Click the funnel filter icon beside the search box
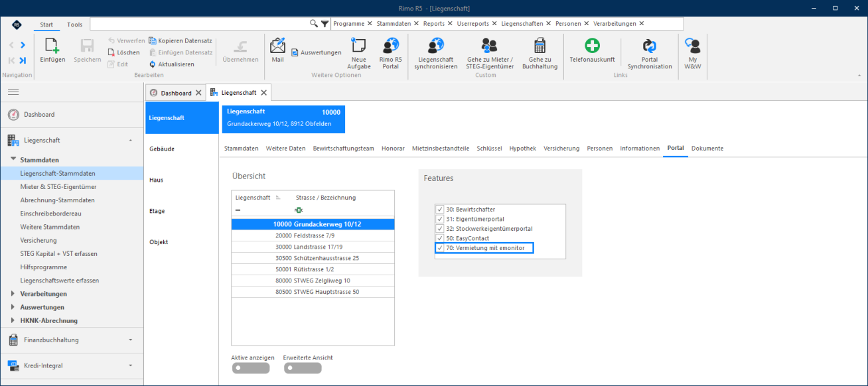 (x=325, y=23)
